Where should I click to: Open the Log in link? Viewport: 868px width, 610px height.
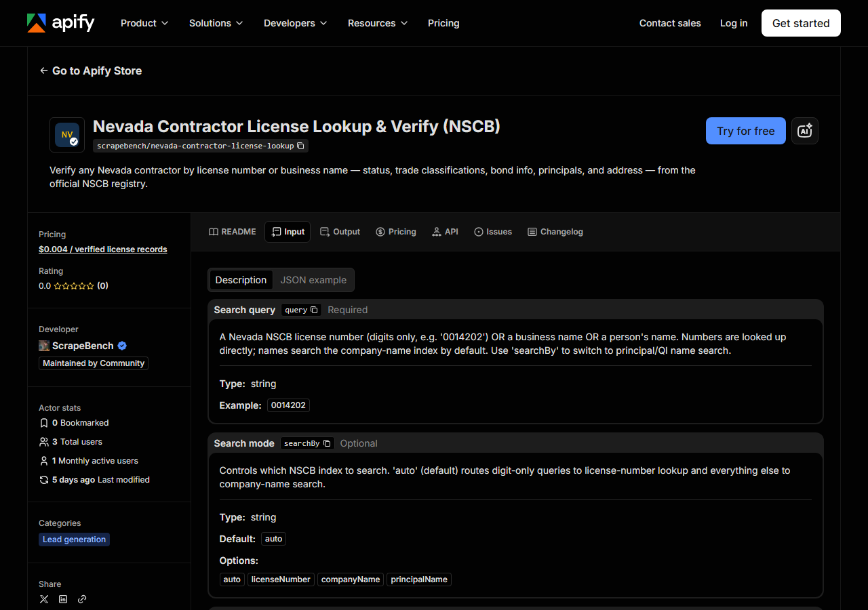[x=734, y=23]
